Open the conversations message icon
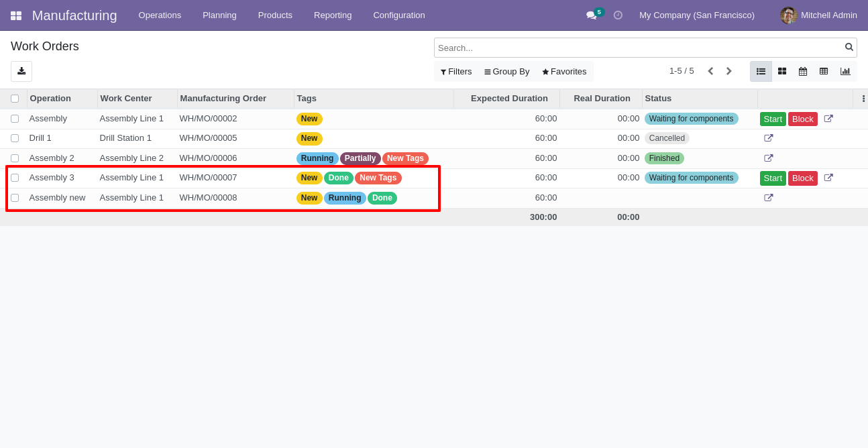 [591, 15]
